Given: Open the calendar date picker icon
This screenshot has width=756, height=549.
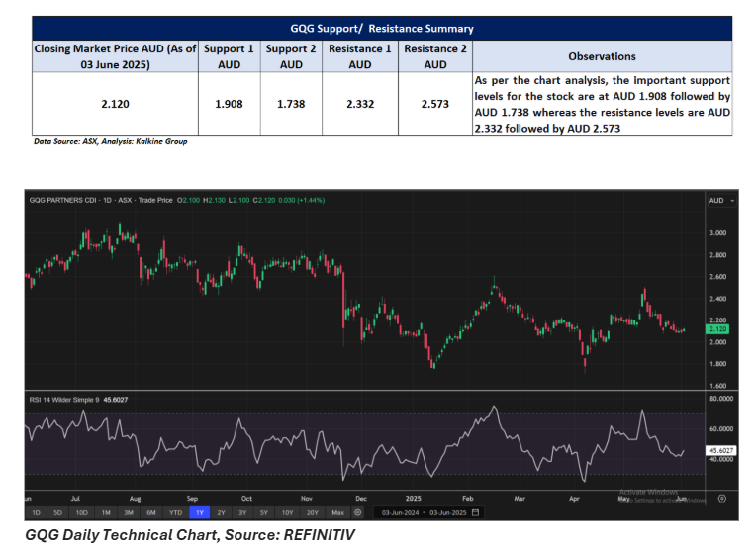Looking at the screenshot, I should [x=476, y=512].
